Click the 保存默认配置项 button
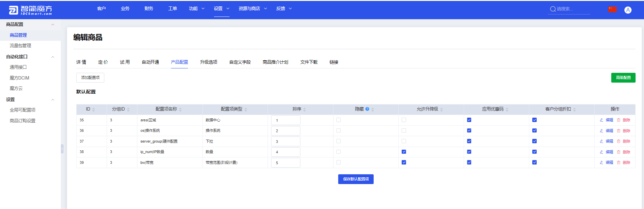 356,179
